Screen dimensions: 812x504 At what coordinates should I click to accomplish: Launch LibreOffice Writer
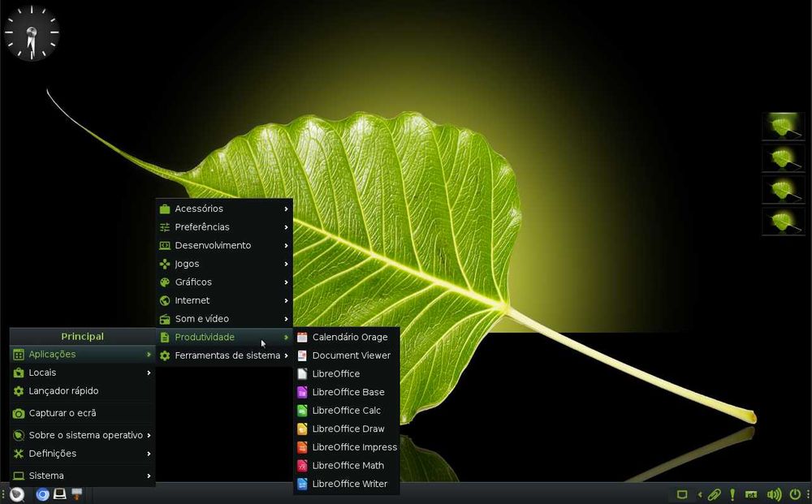click(347, 484)
